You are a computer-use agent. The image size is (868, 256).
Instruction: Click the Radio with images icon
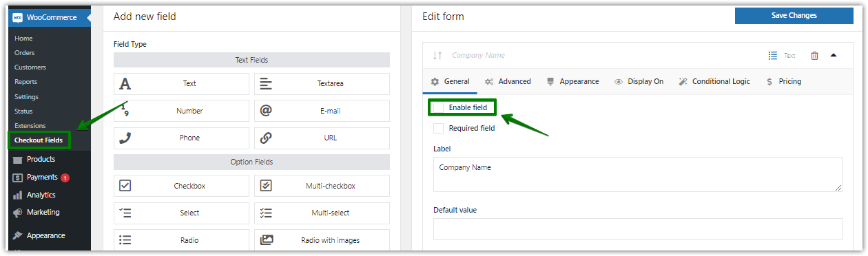(x=266, y=240)
